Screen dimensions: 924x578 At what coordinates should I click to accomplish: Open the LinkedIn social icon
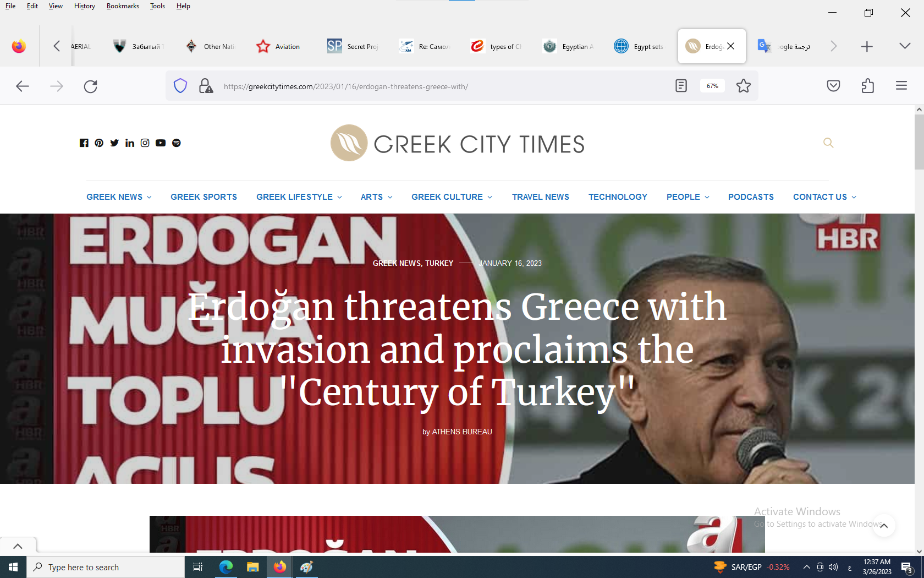click(130, 143)
